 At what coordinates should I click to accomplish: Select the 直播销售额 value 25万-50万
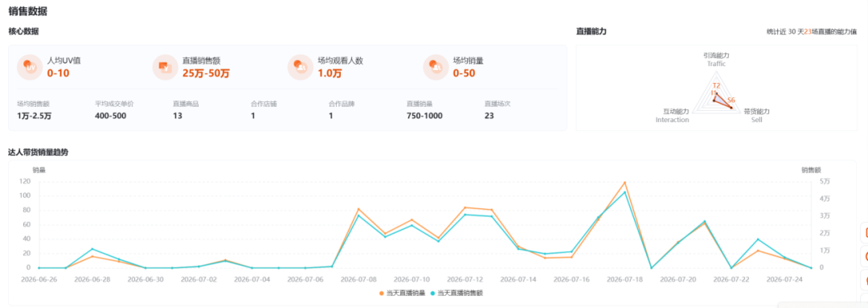tap(206, 73)
